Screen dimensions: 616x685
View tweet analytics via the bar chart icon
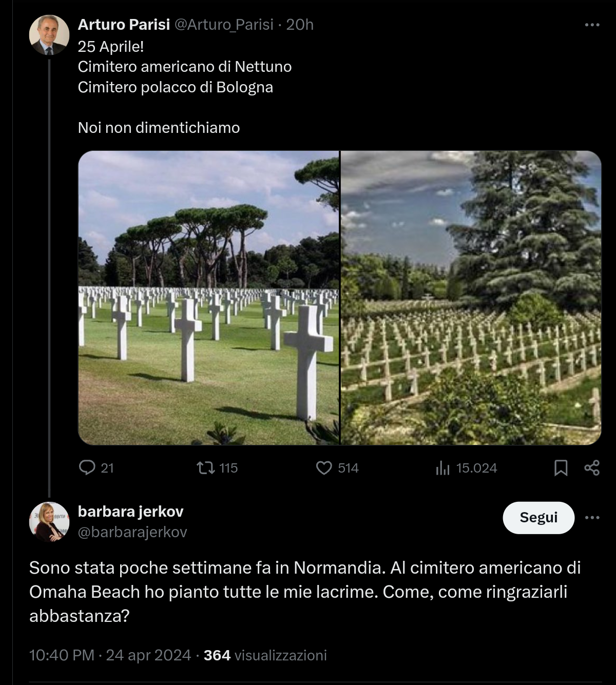click(442, 467)
